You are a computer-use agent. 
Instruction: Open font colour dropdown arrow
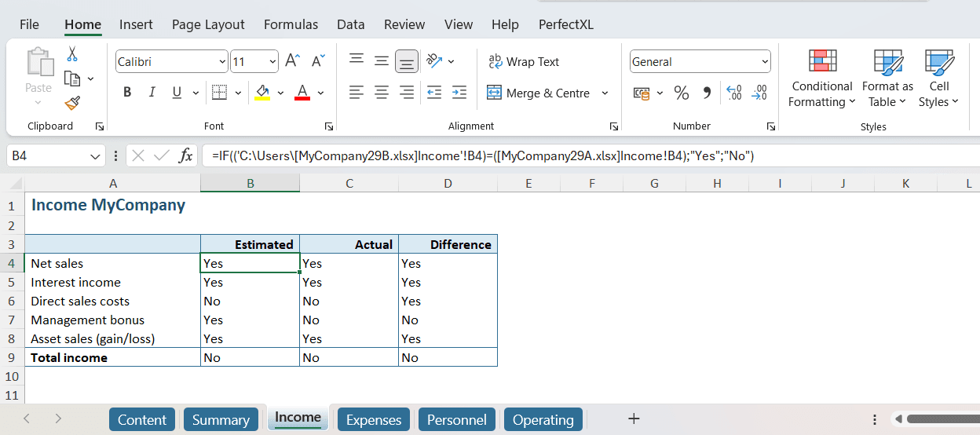(320, 93)
